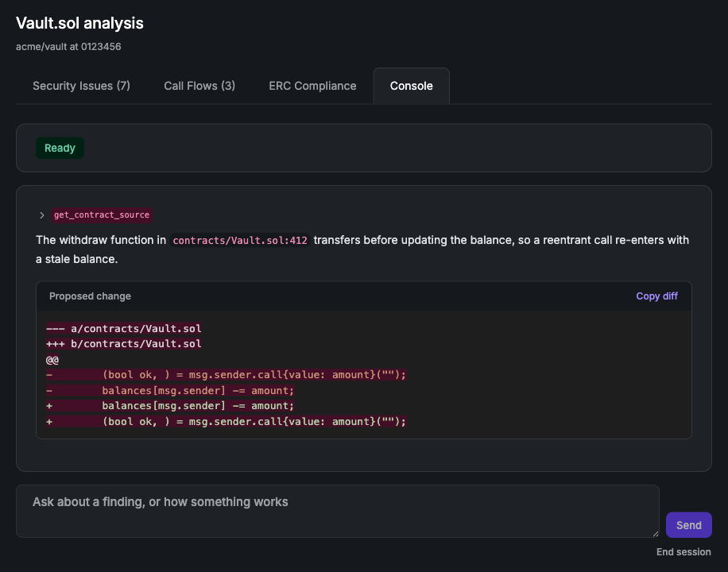Image resolution: width=728 pixels, height=572 pixels.
Task: Switch to the Call Flows (3) tab
Action: [199, 86]
